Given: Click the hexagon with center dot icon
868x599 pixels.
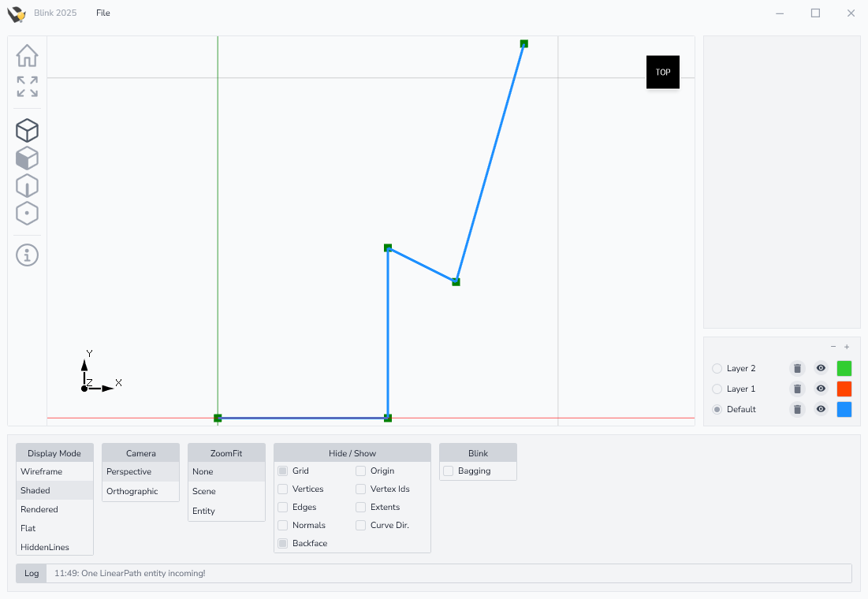Looking at the screenshot, I should pyautogui.click(x=27, y=214).
